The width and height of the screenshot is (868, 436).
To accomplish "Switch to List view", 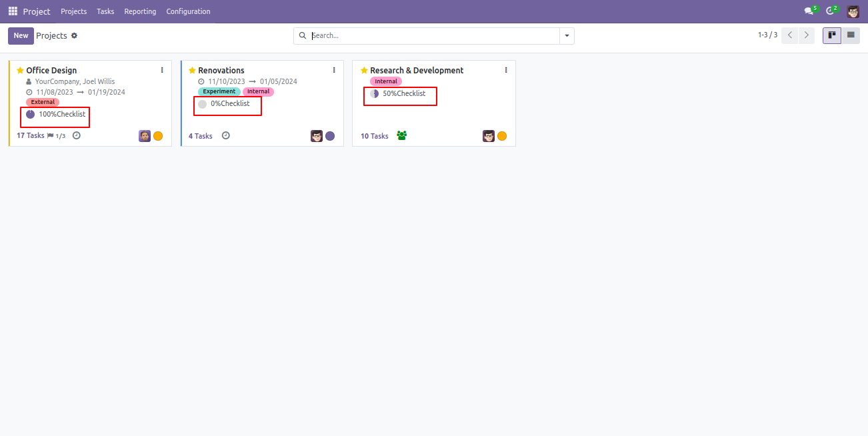I will 851,35.
